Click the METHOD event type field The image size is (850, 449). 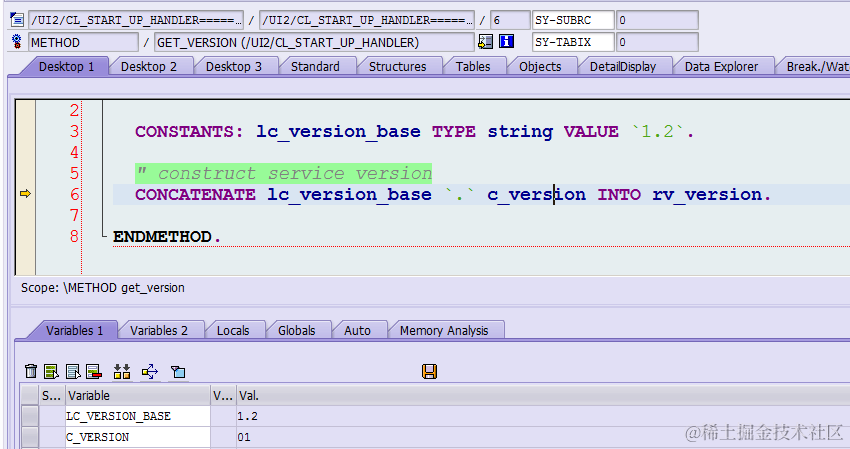(83, 42)
